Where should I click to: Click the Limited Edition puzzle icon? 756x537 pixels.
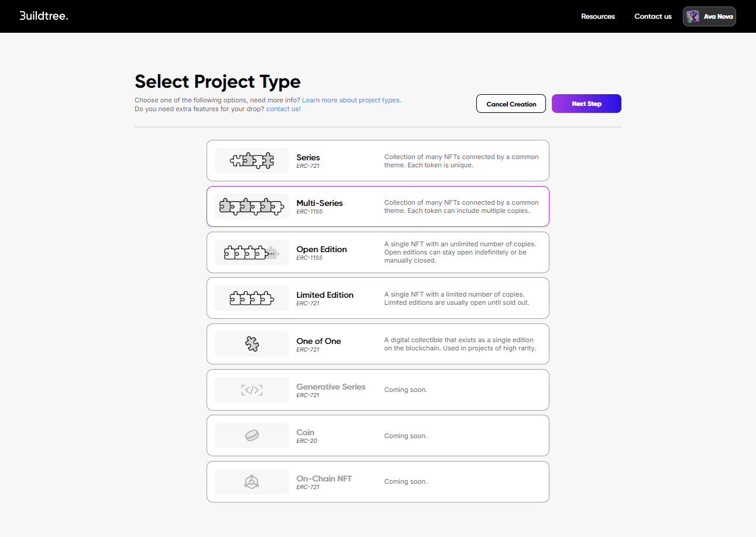tap(252, 298)
